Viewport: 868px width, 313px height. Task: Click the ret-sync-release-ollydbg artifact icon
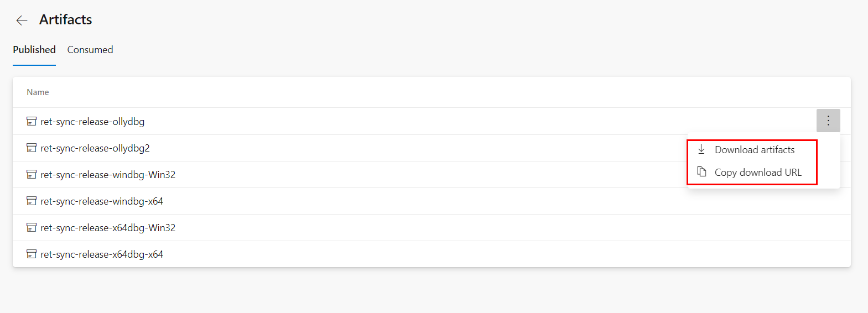click(x=32, y=121)
